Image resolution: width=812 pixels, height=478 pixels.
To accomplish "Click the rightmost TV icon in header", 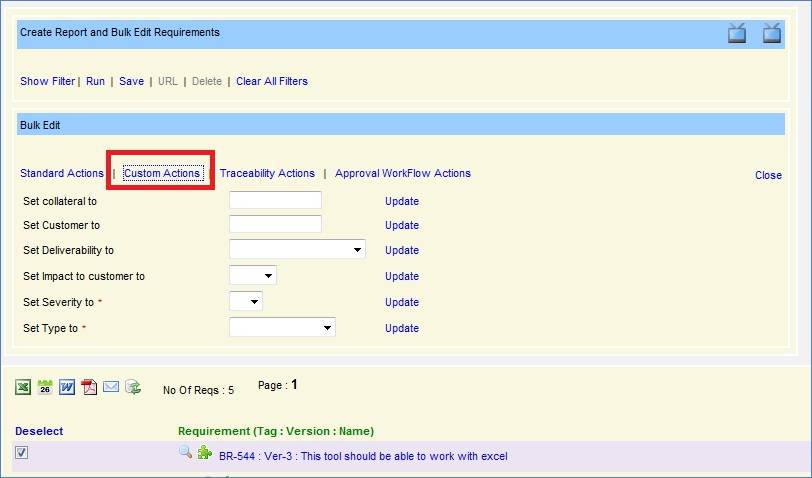I will pyautogui.click(x=772, y=34).
